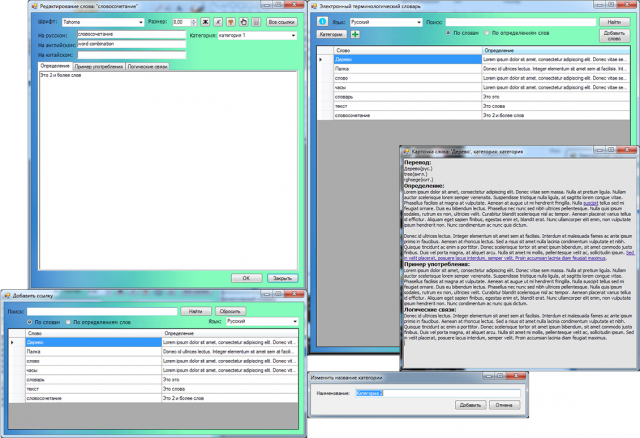Switch to the 'Логические связи' tab
The image size is (640, 438).
pos(147,67)
